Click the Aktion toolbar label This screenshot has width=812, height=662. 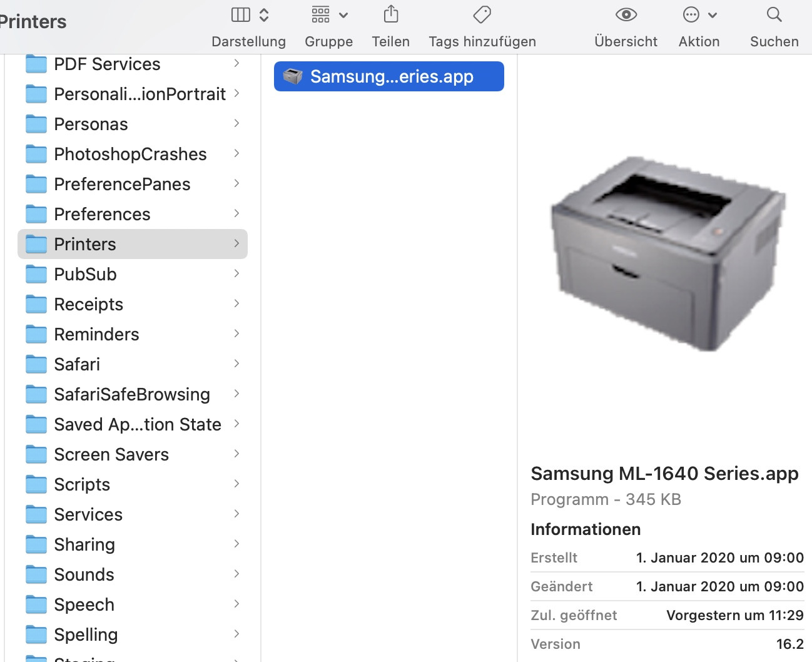(x=699, y=41)
